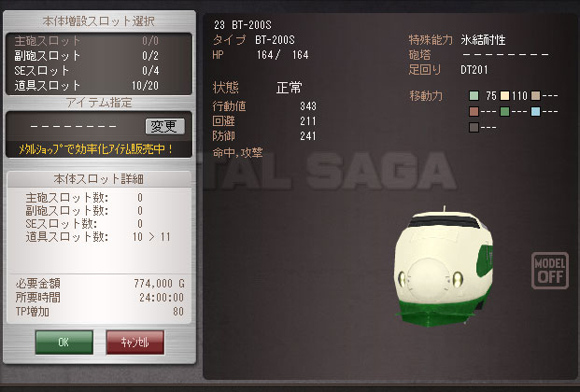Click the tan terrain swatch
The width and height of the screenshot is (580, 392).
click(x=535, y=96)
